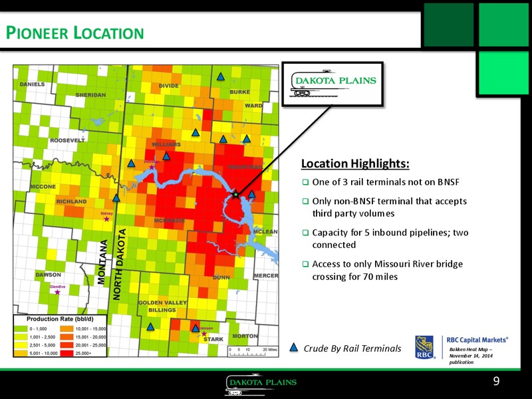The height and width of the screenshot is (399, 532).
Task: Click the DUNN county label
Action: click(221, 277)
